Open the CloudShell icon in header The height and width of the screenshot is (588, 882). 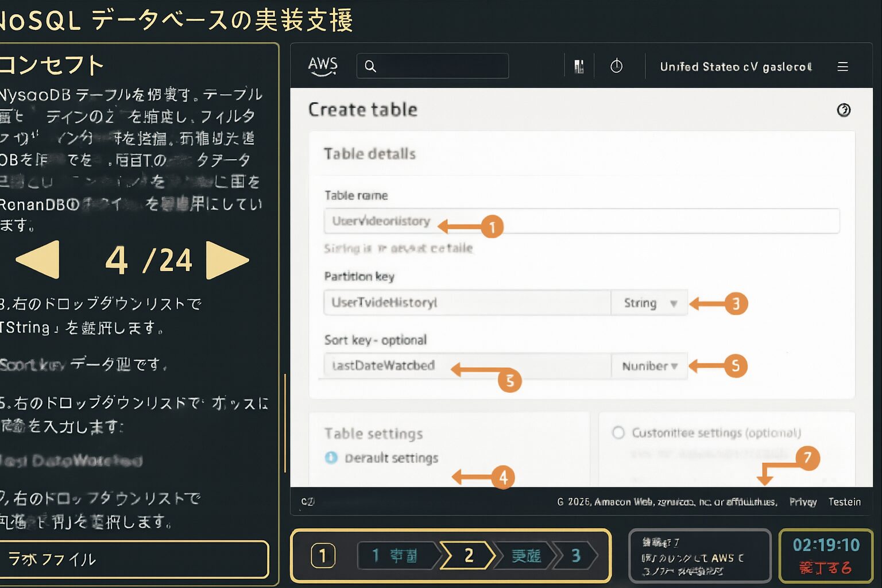pos(579,67)
